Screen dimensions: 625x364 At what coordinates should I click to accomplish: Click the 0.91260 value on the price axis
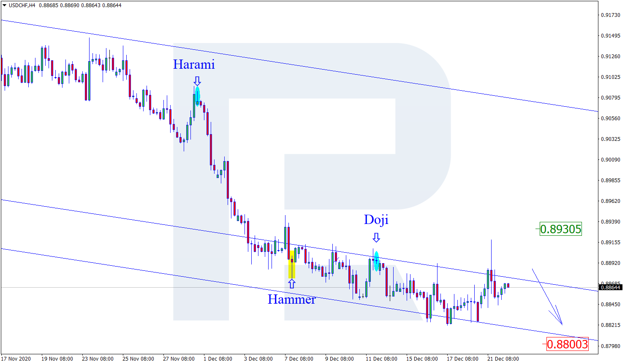tap(611, 57)
